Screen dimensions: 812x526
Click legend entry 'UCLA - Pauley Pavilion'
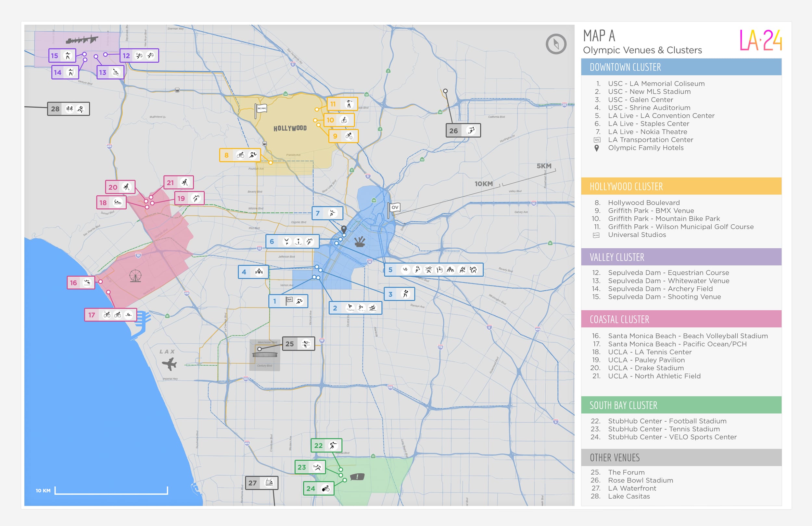pos(646,360)
